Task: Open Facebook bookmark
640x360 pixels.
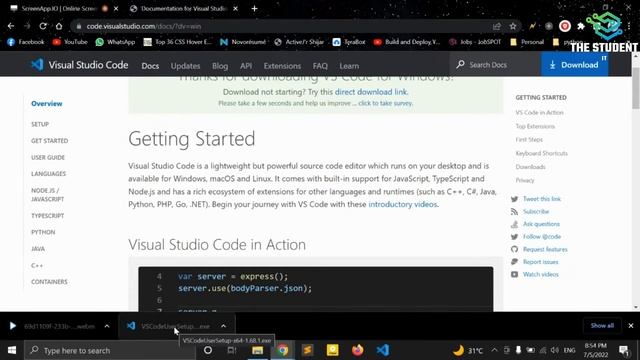Action: click(x=26, y=42)
